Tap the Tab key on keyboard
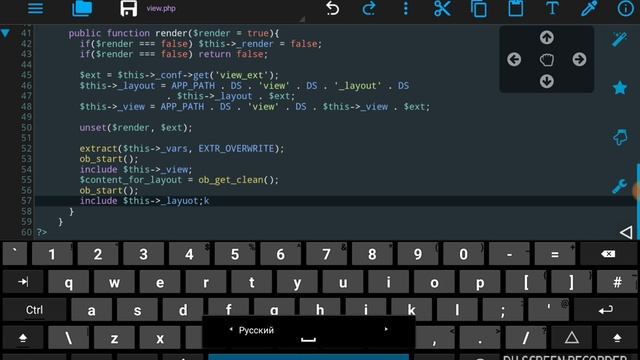The image size is (640, 360). [x=23, y=282]
